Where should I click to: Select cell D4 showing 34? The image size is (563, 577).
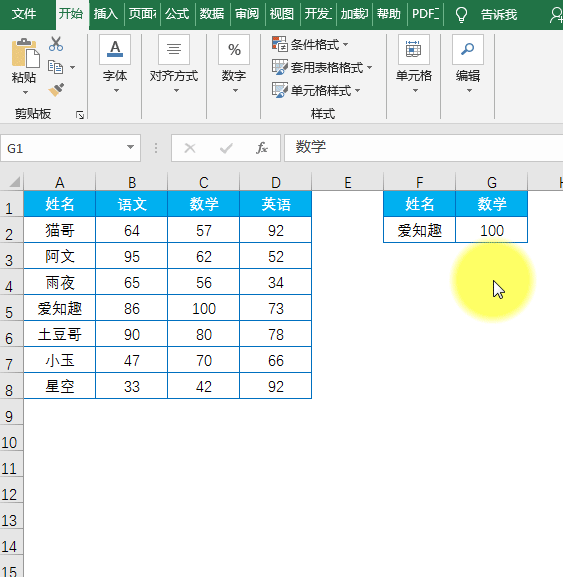[276, 282]
